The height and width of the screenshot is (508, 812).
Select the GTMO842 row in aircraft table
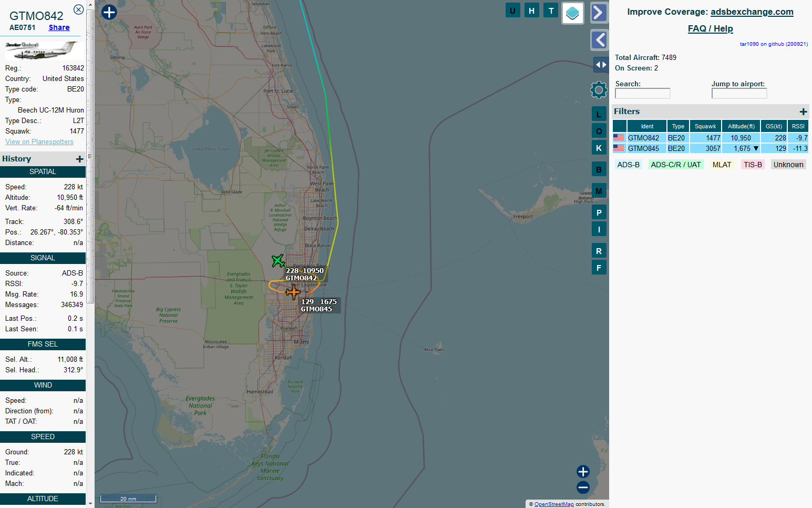point(711,138)
